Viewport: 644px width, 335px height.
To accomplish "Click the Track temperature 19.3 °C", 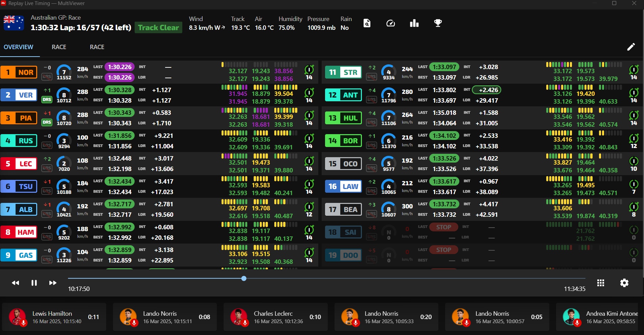I will pos(240,28).
